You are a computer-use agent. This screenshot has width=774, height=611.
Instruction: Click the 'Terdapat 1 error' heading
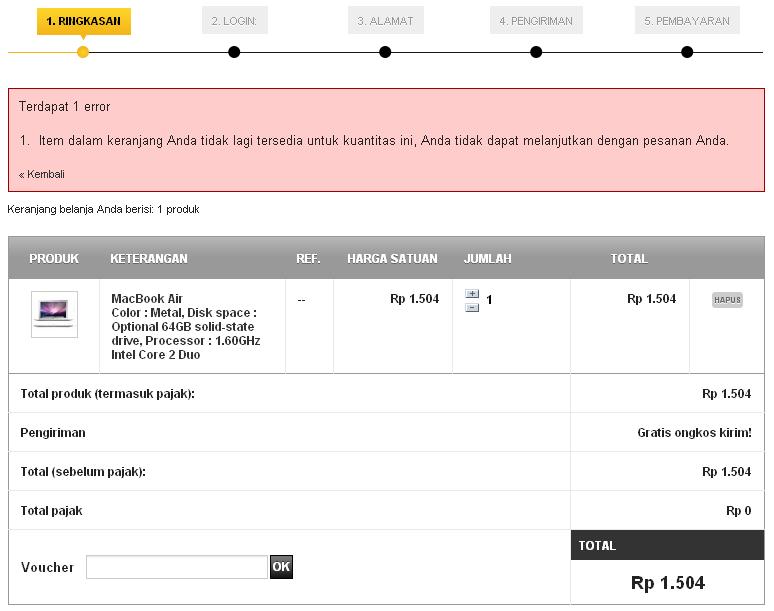pyautogui.click(x=65, y=107)
